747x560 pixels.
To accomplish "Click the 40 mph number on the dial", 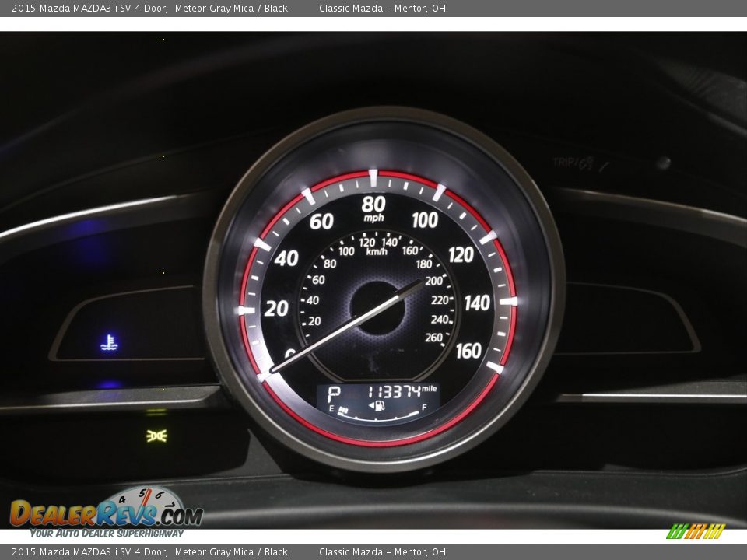I will pos(286,258).
